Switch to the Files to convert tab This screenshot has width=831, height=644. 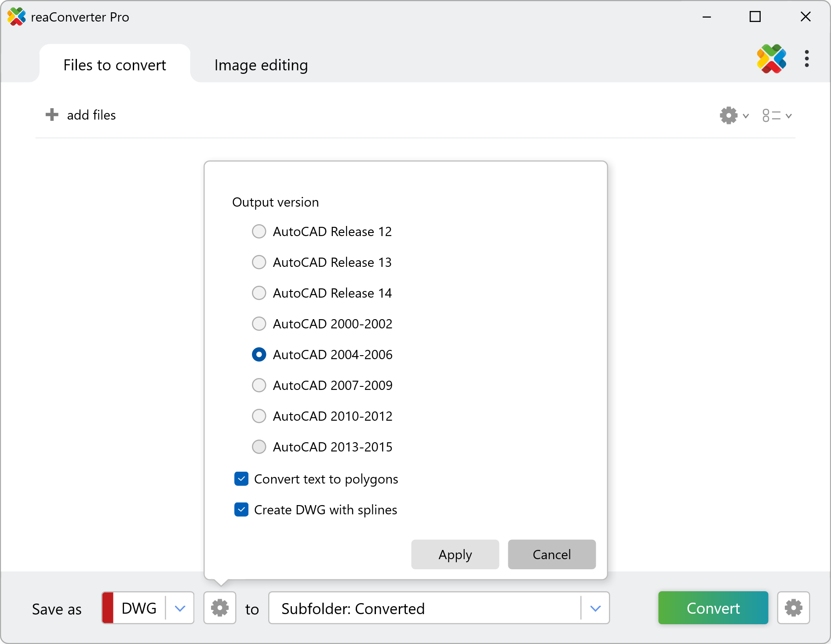115,65
